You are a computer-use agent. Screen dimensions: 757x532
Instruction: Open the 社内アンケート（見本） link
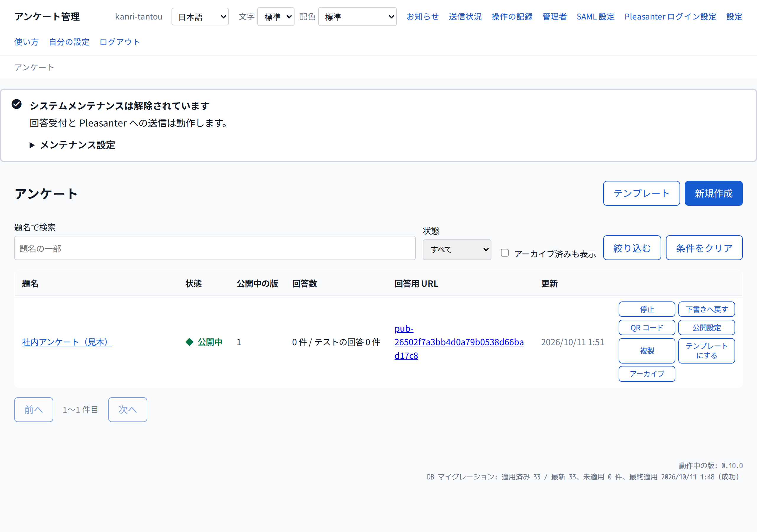tap(67, 342)
